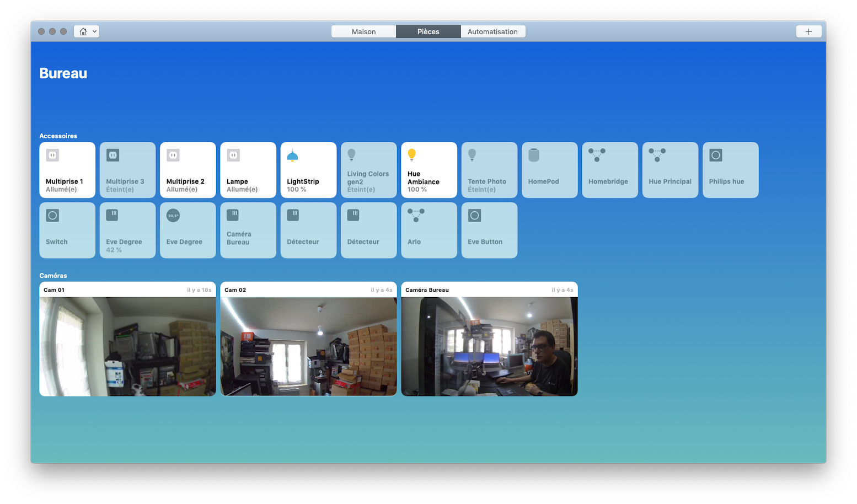Image resolution: width=857 pixels, height=504 pixels.
Task: Click the Eve Button accessory icon
Action: click(x=474, y=216)
